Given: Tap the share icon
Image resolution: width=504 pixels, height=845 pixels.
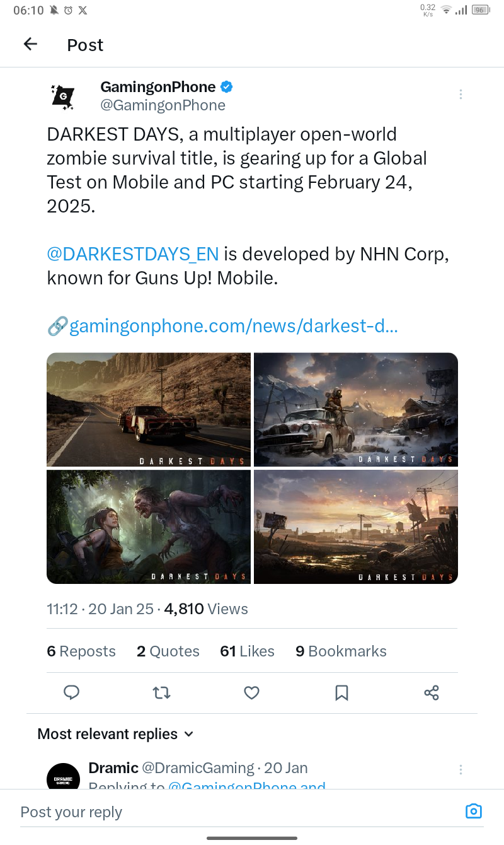Looking at the screenshot, I should point(432,693).
